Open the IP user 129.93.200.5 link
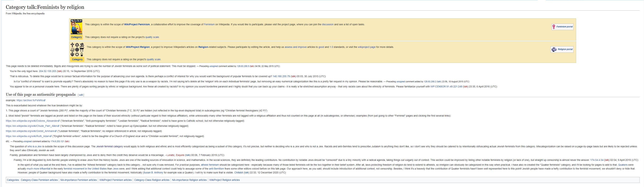The height and width of the screenshot is (187, 644). (x=243, y=66)
